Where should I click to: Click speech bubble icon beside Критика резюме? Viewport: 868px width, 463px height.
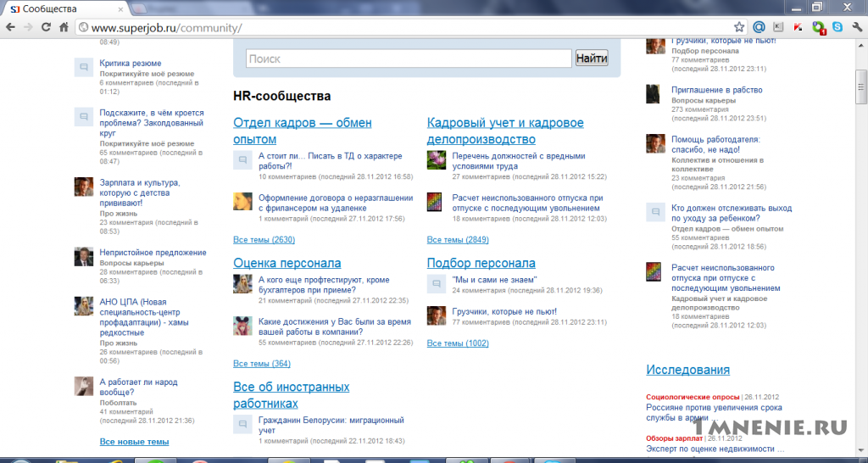tap(84, 67)
